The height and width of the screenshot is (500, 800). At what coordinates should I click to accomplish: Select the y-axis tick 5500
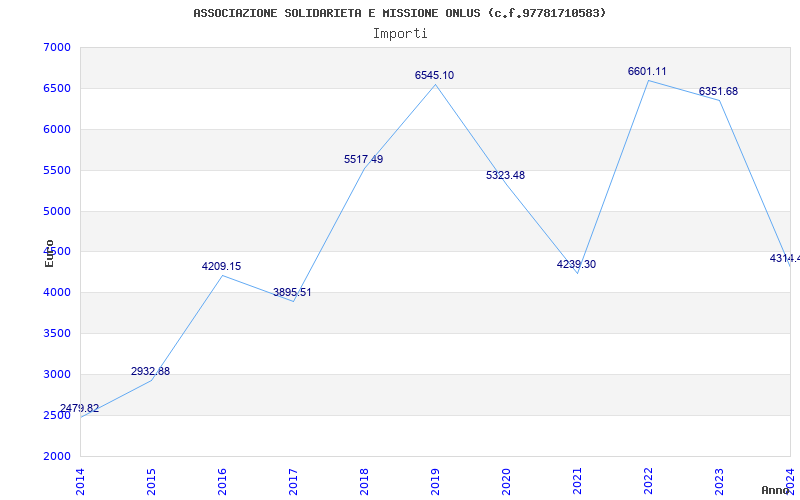[57, 170]
